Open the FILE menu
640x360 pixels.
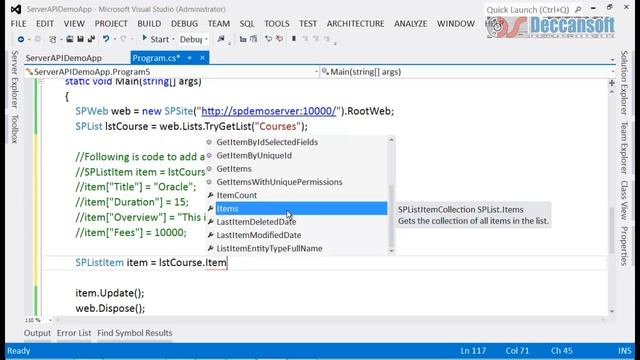(18, 24)
